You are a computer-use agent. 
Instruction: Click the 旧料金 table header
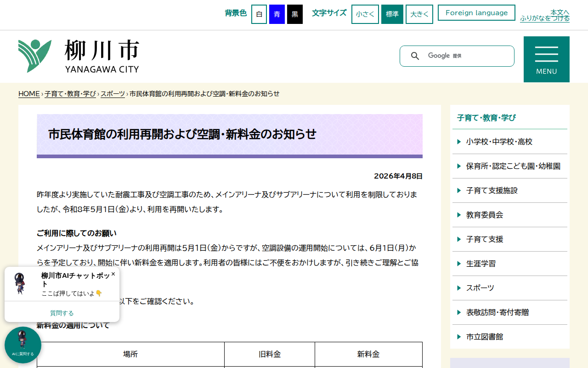(270, 354)
